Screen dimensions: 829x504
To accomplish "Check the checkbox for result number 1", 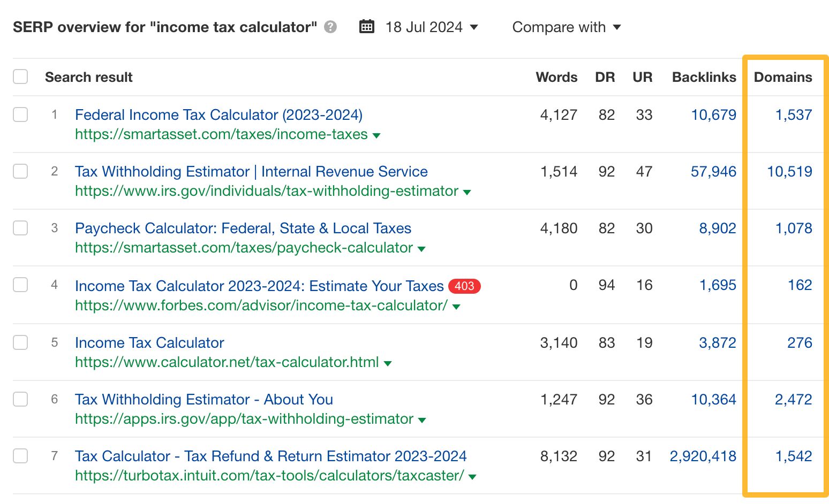I will [x=20, y=114].
